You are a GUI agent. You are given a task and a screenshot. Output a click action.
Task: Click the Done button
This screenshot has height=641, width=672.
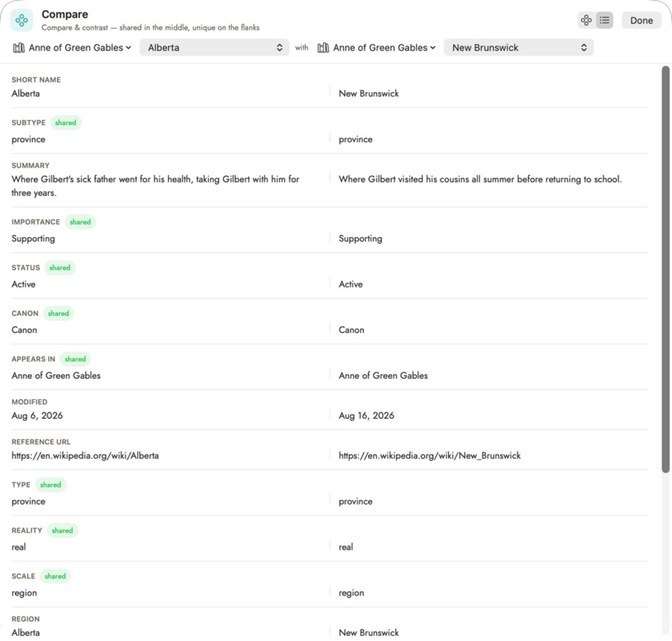[x=641, y=21]
